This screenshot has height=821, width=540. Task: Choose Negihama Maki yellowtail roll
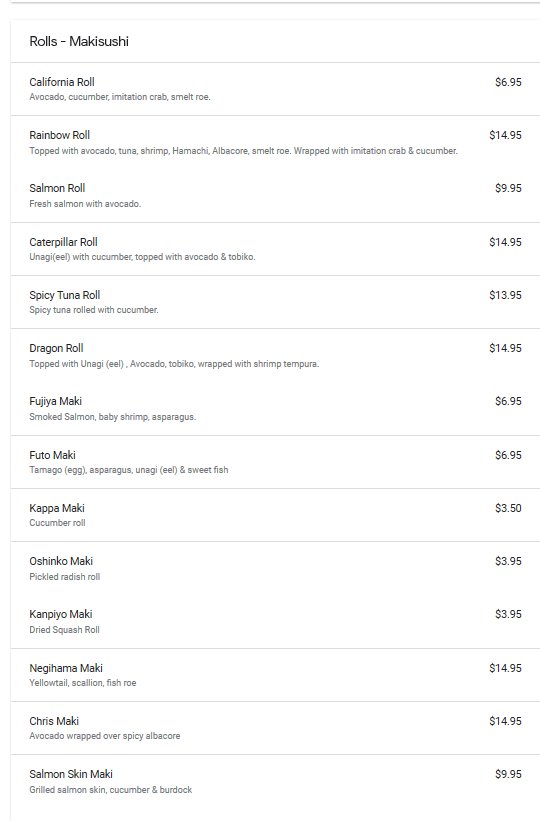(275, 675)
